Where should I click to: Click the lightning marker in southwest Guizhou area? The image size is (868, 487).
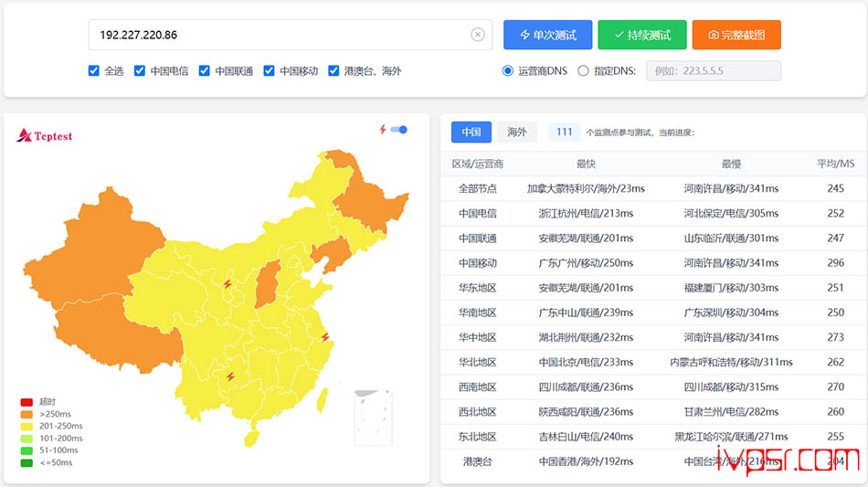tap(231, 376)
